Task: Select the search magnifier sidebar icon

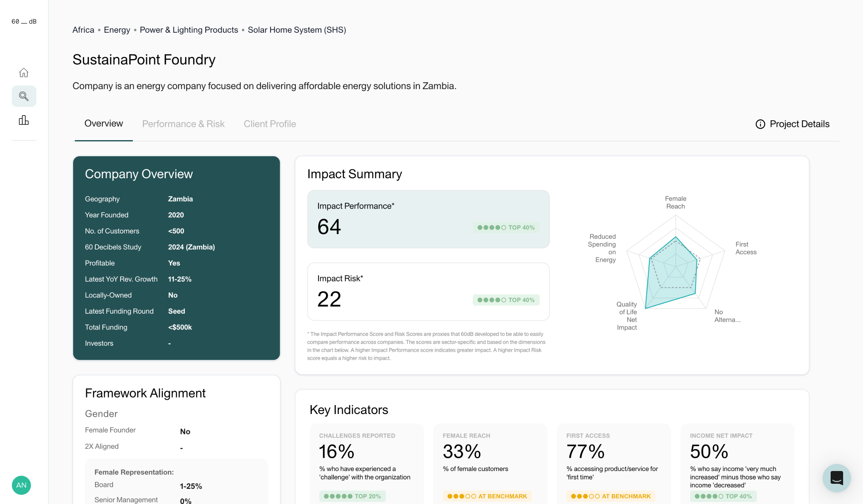Action: point(24,96)
